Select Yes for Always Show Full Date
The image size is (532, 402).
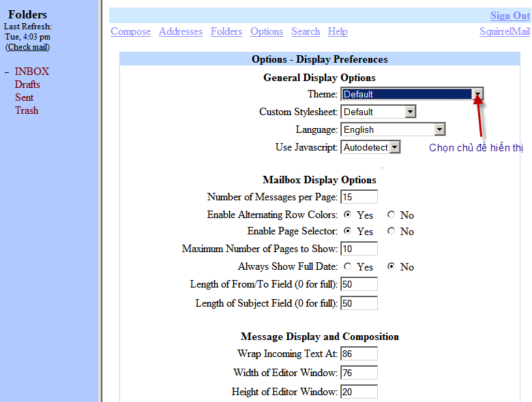click(347, 266)
